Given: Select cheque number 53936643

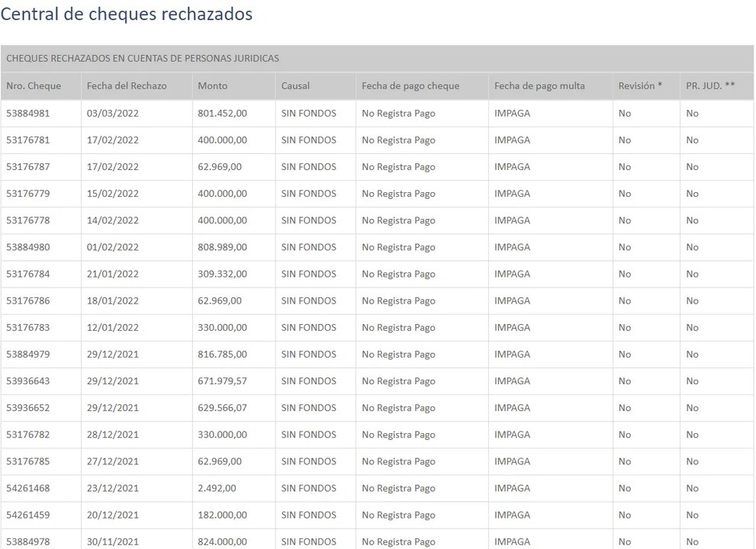Looking at the screenshot, I should (28, 381).
